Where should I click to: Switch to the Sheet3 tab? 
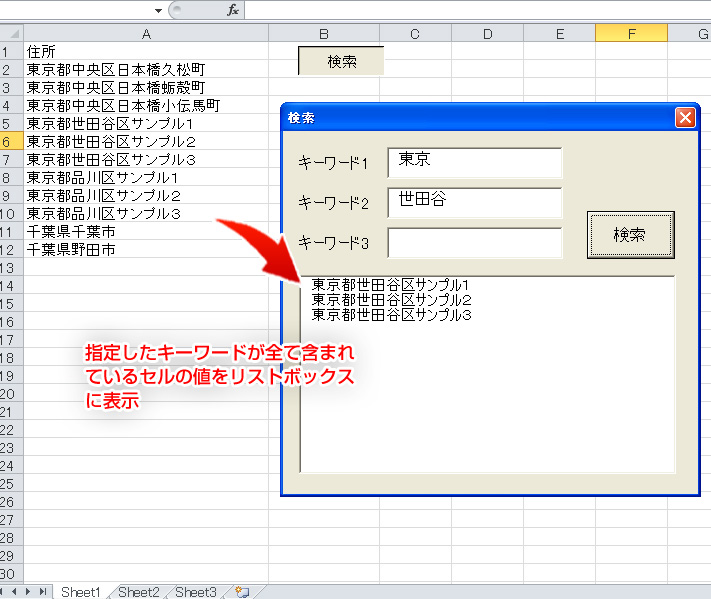(196, 592)
